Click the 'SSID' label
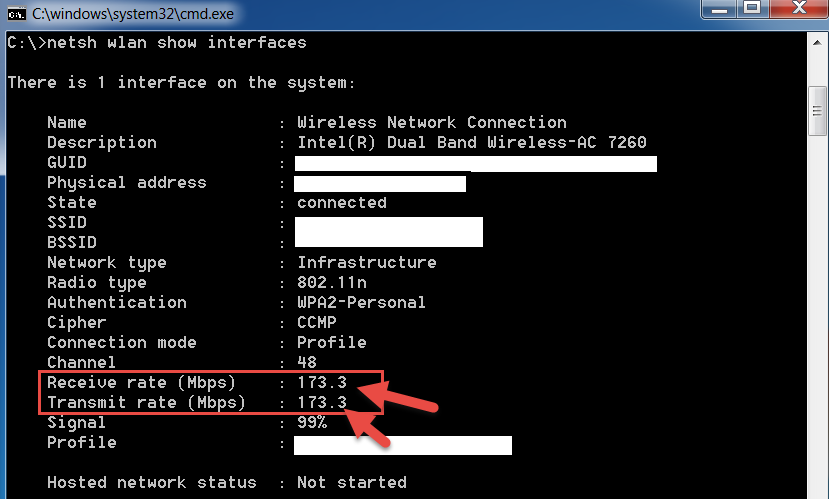 (67, 223)
